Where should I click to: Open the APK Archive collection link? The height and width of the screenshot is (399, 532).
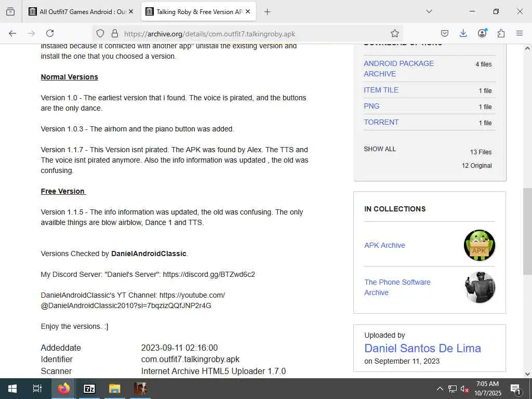click(384, 245)
